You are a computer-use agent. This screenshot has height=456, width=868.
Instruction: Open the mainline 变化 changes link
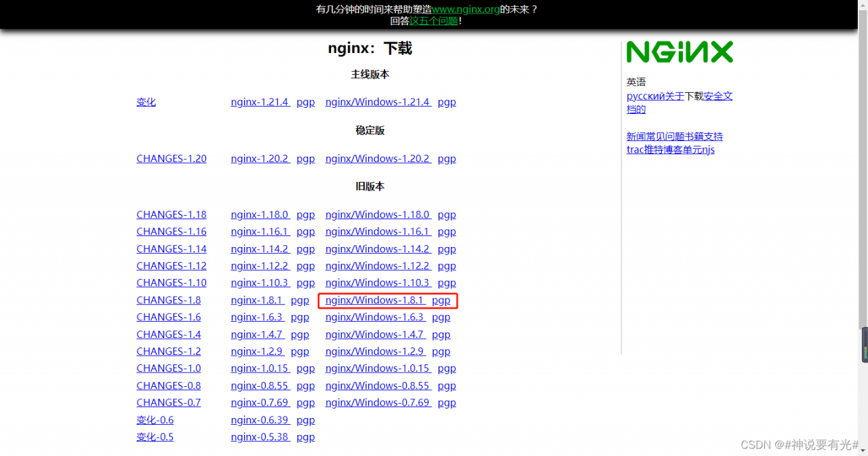[x=146, y=102]
